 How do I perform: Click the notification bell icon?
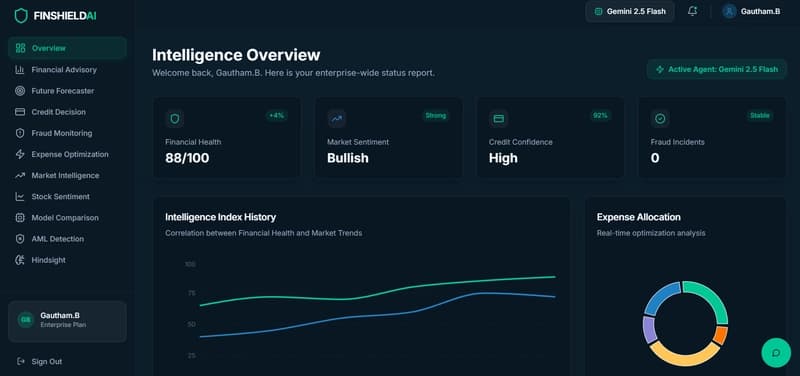point(692,11)
